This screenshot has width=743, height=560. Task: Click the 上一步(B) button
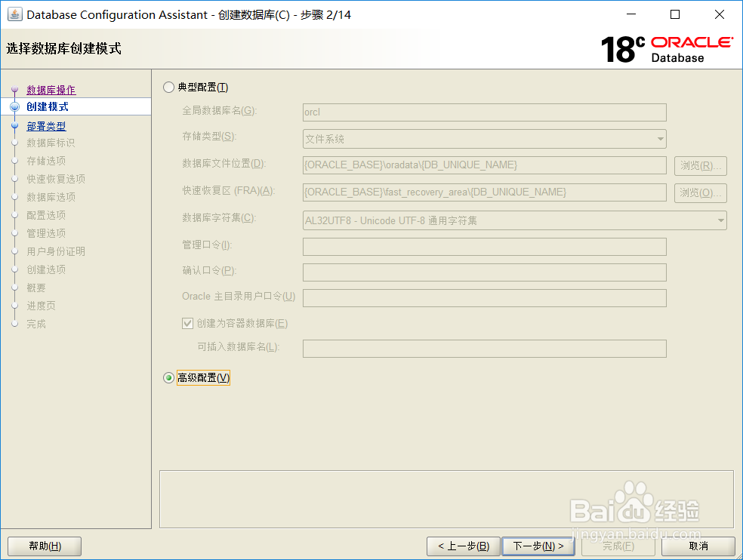click(463, 546)
